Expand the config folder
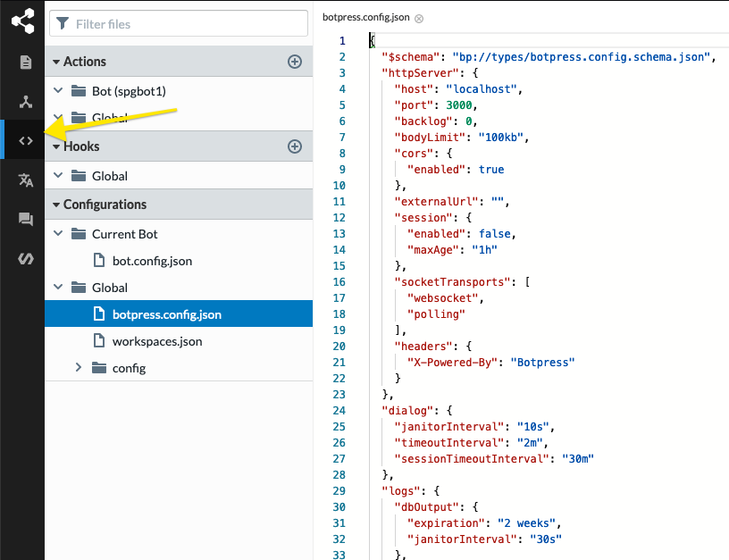 pos(78,367)
